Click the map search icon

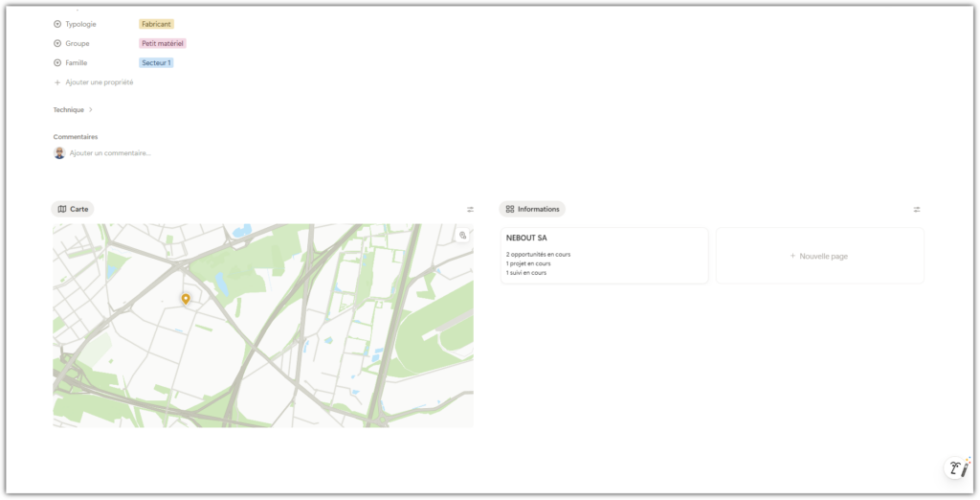[463, 236]
